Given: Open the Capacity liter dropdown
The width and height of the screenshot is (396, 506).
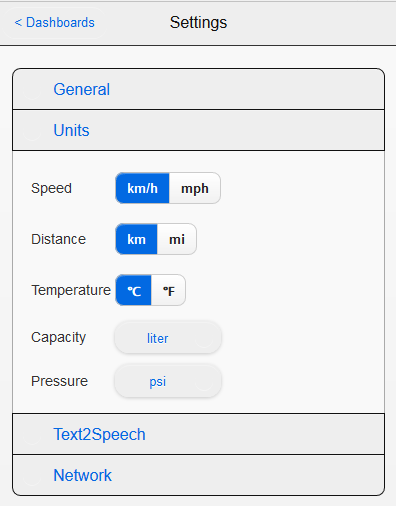Looking at the screenshot, I should click(168, 338).
